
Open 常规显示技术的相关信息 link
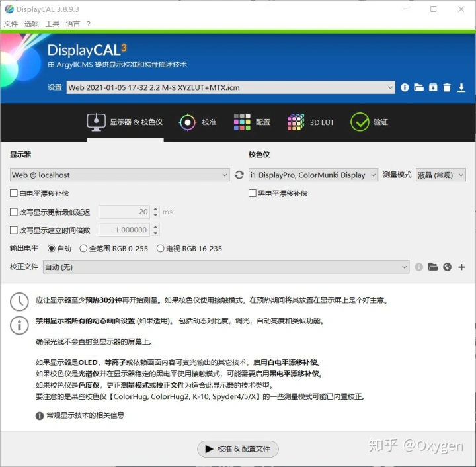tap(85, 415)
